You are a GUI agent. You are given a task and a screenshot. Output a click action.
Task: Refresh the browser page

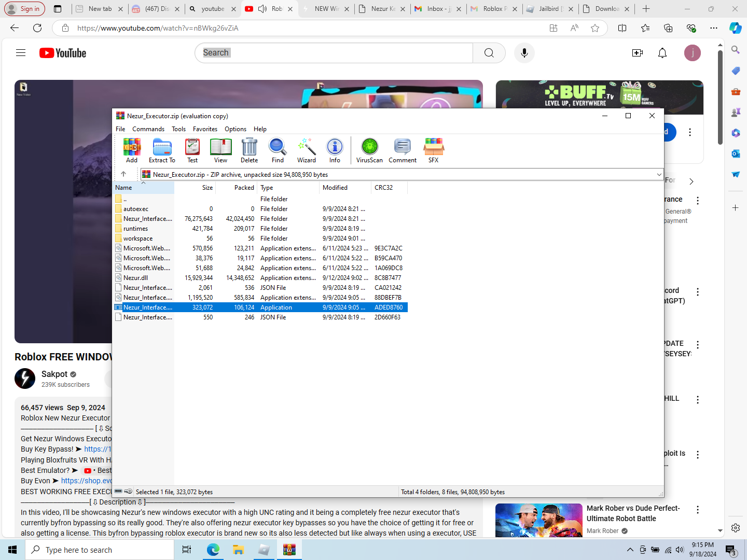[x=37, y=28]
